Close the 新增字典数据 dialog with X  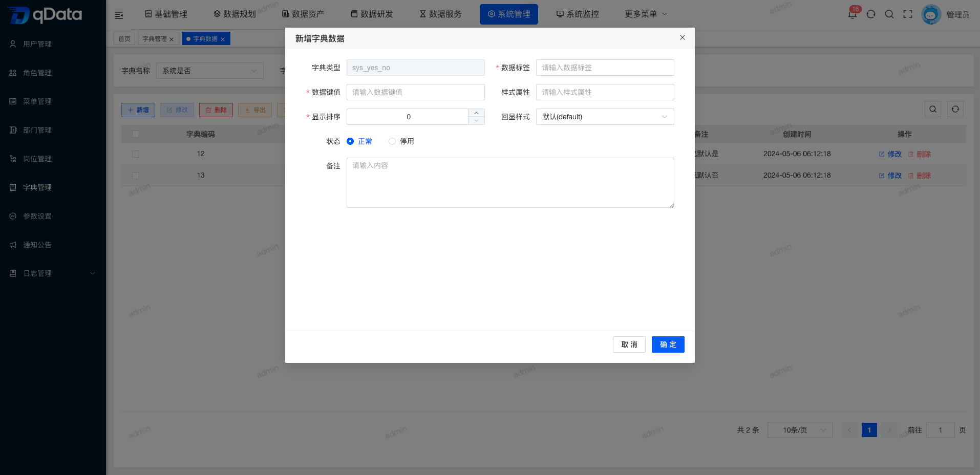(683, 37)
